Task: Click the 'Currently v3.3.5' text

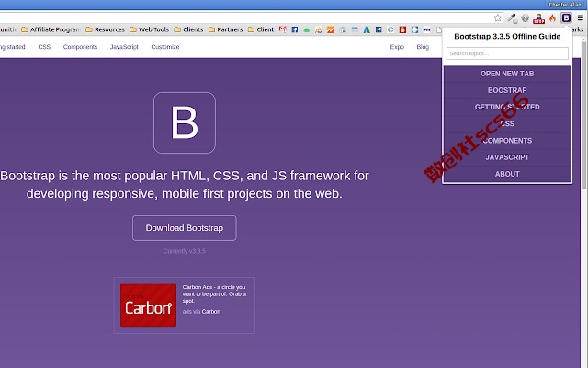Action: (184, 251)
